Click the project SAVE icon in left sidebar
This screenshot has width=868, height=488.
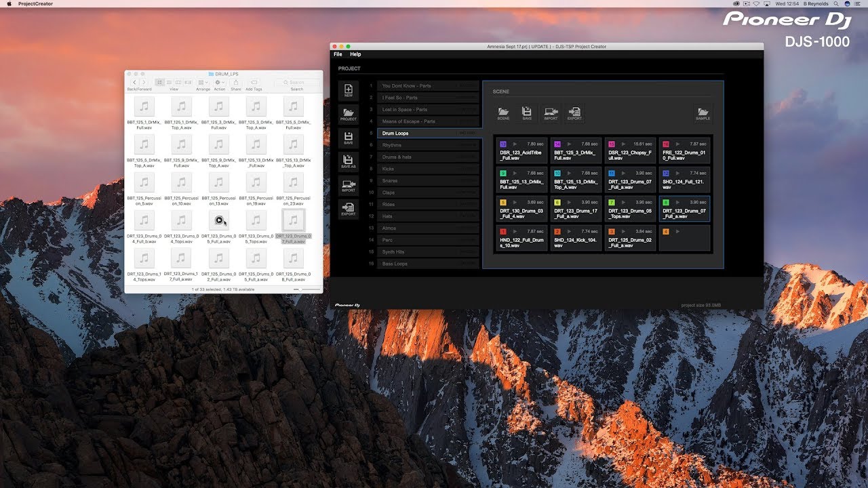(x=349, y=138)
